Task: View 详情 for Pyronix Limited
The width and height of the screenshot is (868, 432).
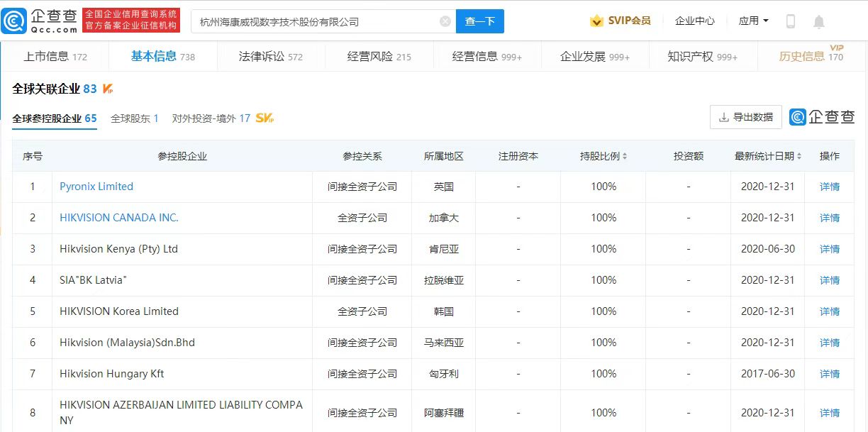Action: (x=830, y=187)
